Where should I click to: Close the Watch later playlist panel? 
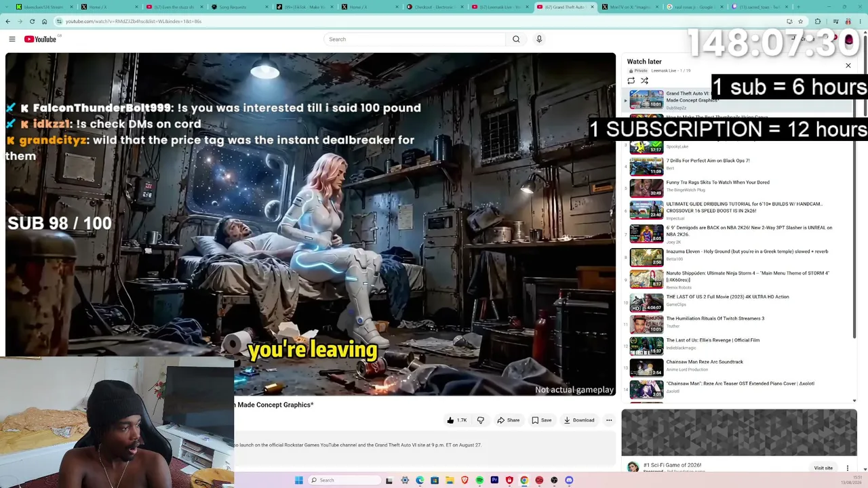click(848, 66)
